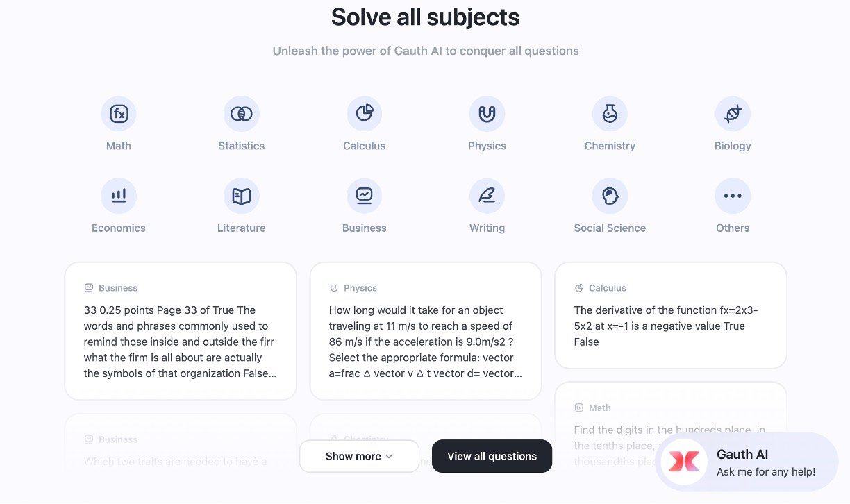Open the Physics acceleration question card

click(426, 331)
